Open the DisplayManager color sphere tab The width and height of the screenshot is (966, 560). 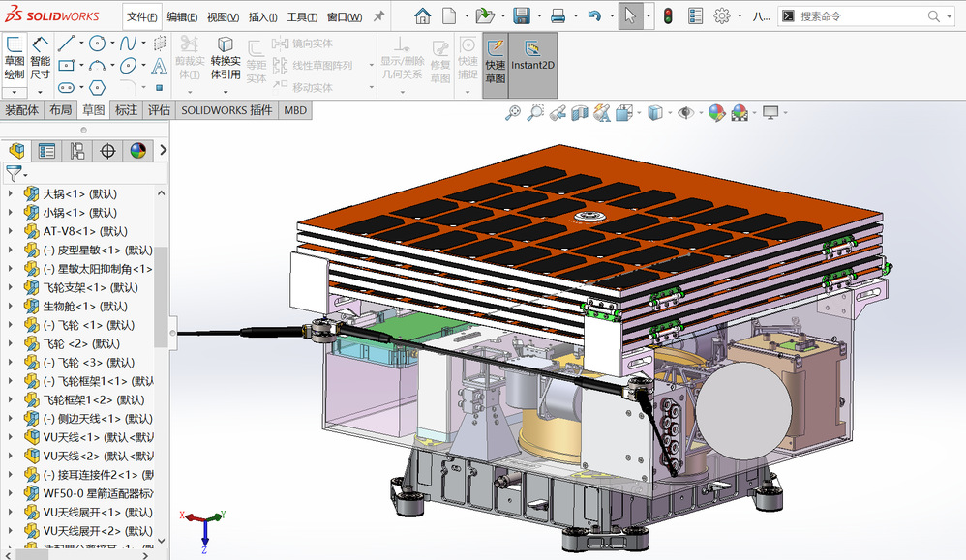138,151
